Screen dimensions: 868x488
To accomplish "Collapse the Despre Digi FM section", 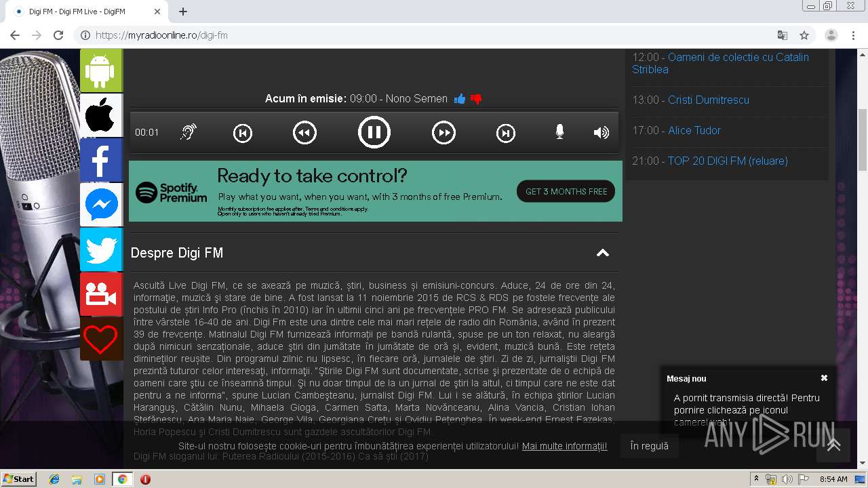I will click(x=602, y=253).
